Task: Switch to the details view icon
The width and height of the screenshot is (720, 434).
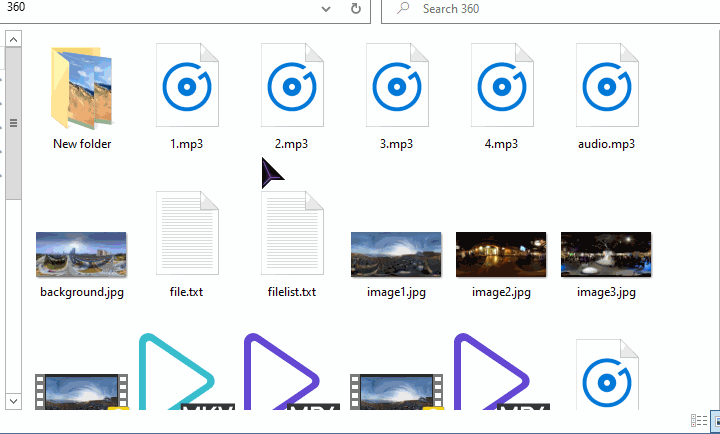Action: [x=699, y=420]
